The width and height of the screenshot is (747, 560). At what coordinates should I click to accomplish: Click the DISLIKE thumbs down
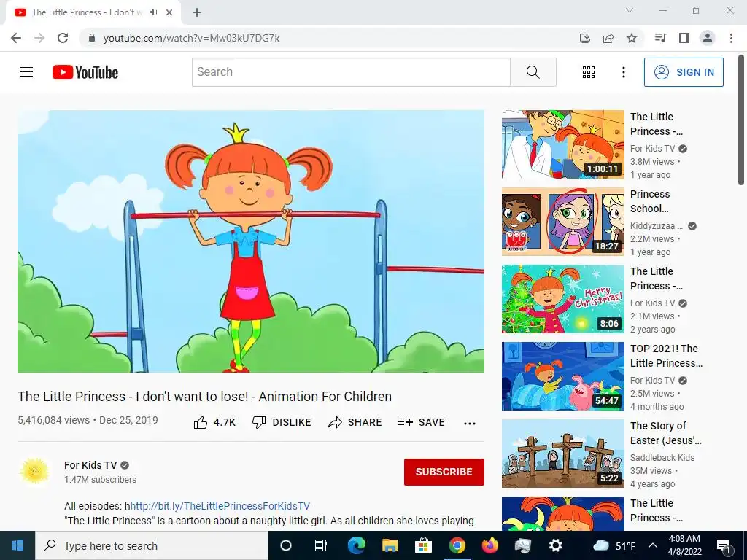(282, 422)
